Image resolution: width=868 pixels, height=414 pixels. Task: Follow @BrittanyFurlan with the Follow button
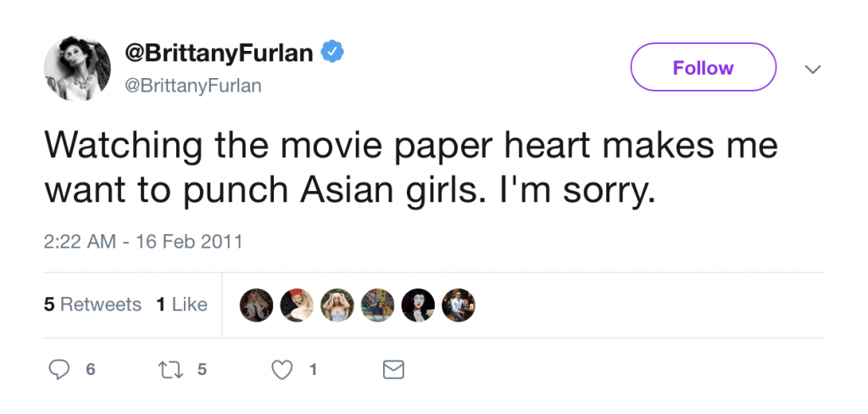703,67
